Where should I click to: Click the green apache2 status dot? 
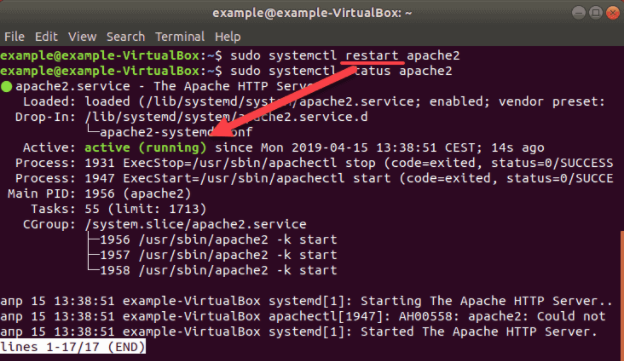click(6, 86)
